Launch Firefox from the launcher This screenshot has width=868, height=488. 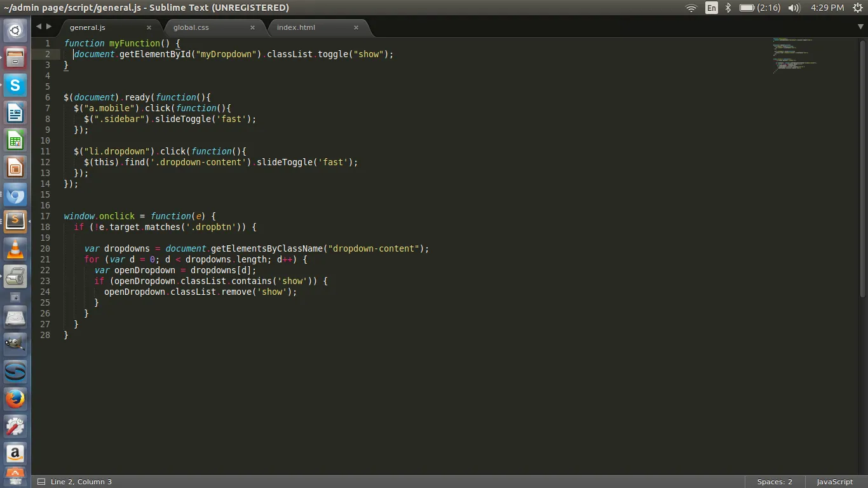[15, 399]
